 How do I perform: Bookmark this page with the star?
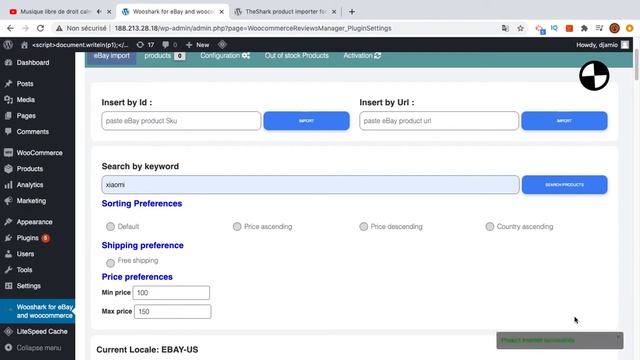pos(520,28)
